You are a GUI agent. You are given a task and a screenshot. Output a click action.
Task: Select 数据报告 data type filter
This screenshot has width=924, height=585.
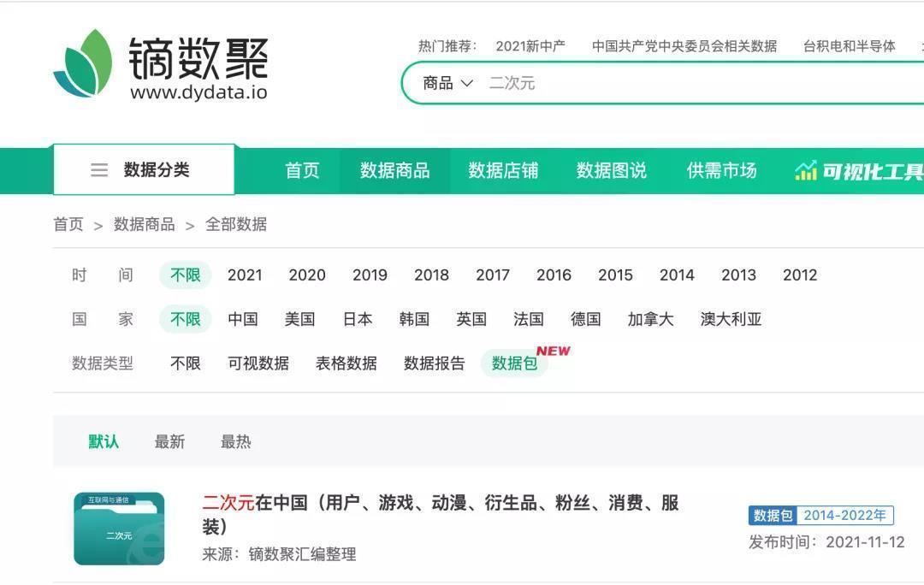pos(435,363)
